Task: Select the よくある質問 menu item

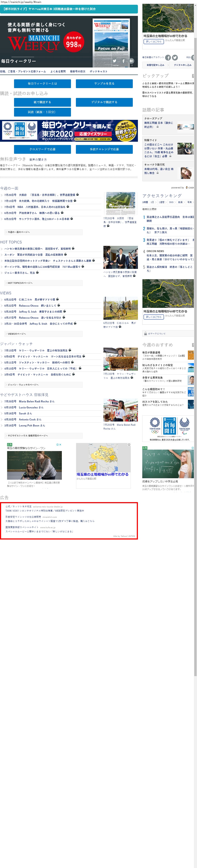Action: (x=58, y=71)
